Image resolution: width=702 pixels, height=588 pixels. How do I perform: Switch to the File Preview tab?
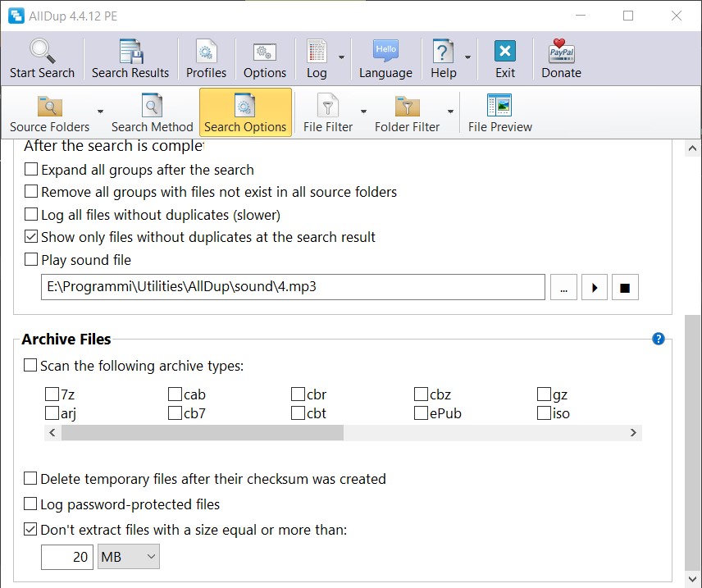pos(500,112)
